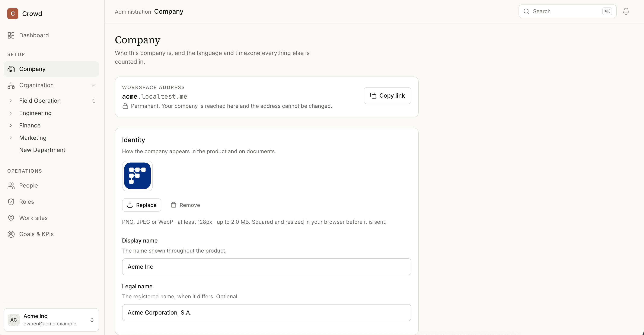Go to Dashboard in the sidebar
The height and width of the screenshot is (335, 644).
pos(51,35)
